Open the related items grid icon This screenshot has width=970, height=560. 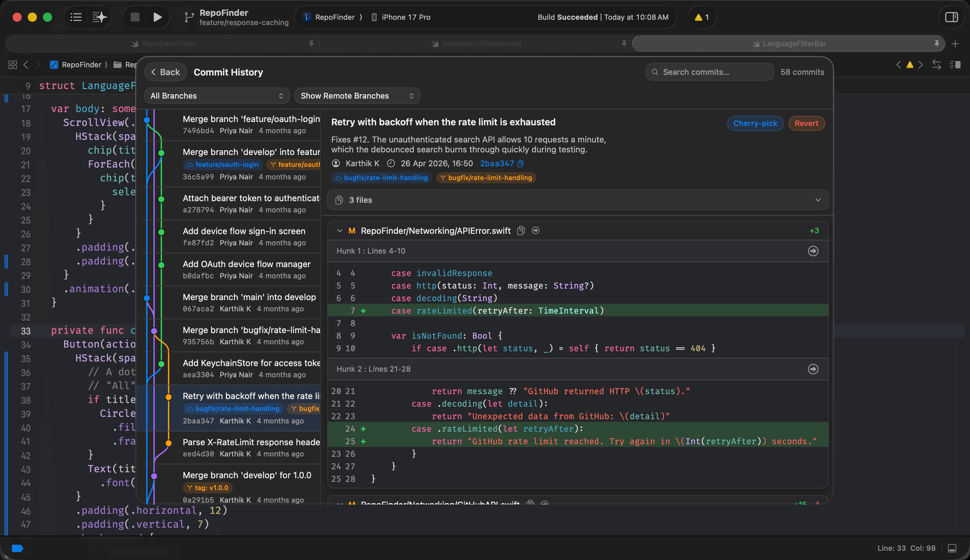(13, 65)
